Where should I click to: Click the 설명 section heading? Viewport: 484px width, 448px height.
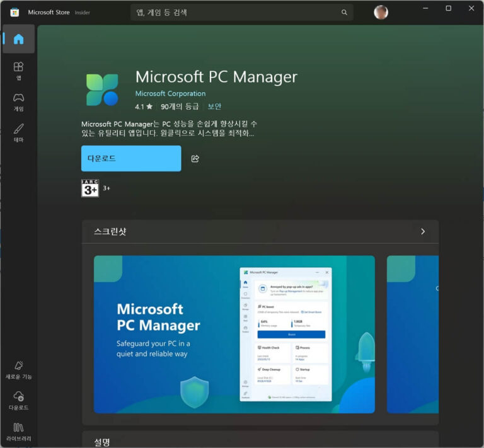pyautogui.click(x=102, y=442)
